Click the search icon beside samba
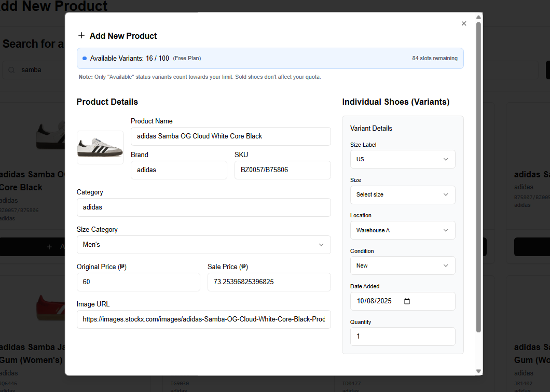 11,70
